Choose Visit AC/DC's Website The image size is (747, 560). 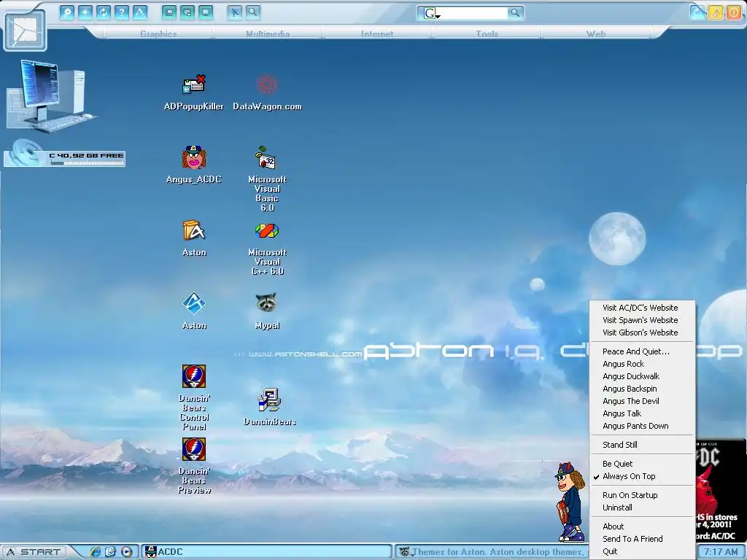(642, 308)
